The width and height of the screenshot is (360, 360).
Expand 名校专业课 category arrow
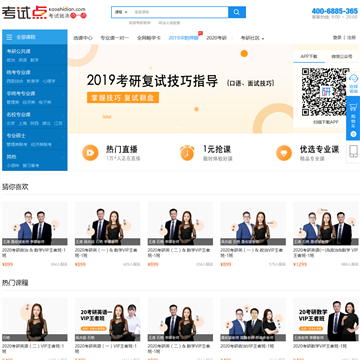63,115
